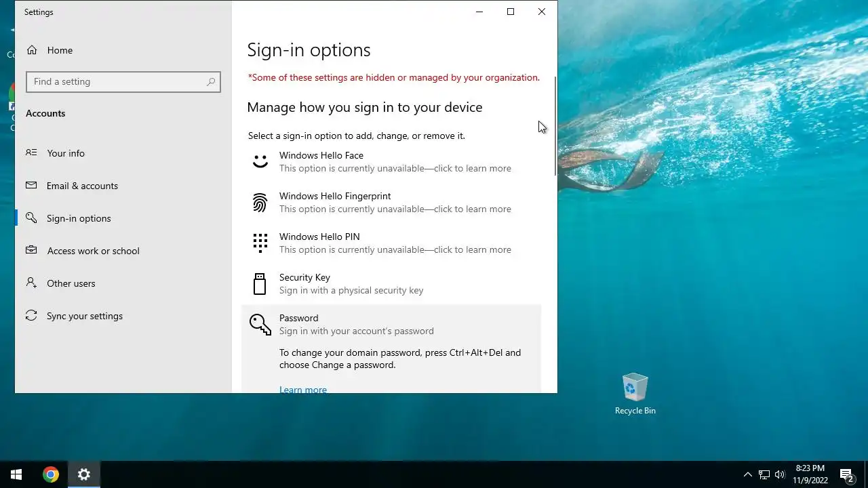Open the notification Action Center icon
Screen dimensions: 868x488
click(846, 474)
